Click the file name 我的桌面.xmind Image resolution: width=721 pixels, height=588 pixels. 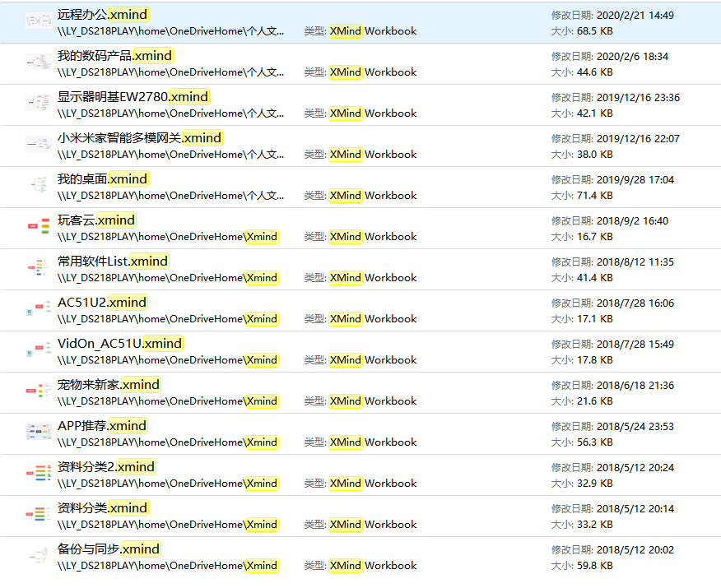[103, 179]
